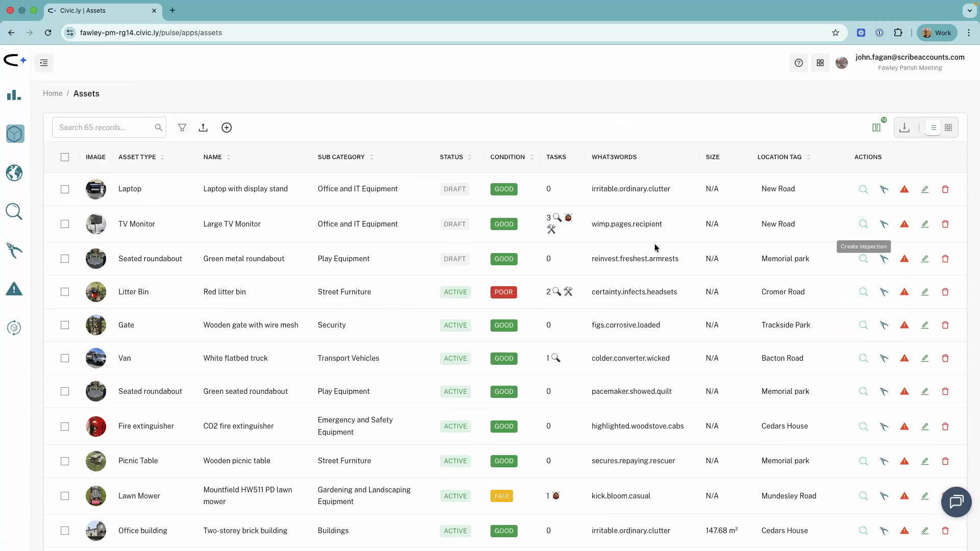This screenshot has width=980, height=551.
Task: Select the map globe icon in the sidebar
Action: click(14, 173)
